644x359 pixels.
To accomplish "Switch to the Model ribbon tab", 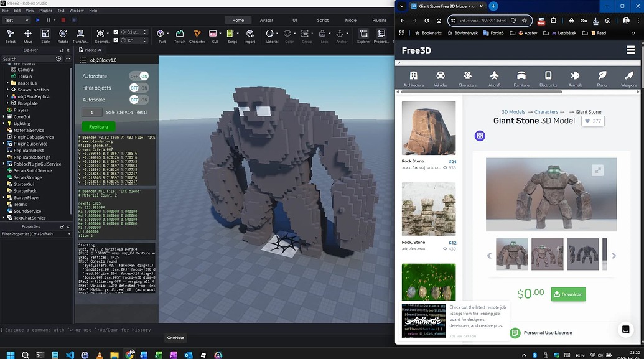I will pos(351,20).
